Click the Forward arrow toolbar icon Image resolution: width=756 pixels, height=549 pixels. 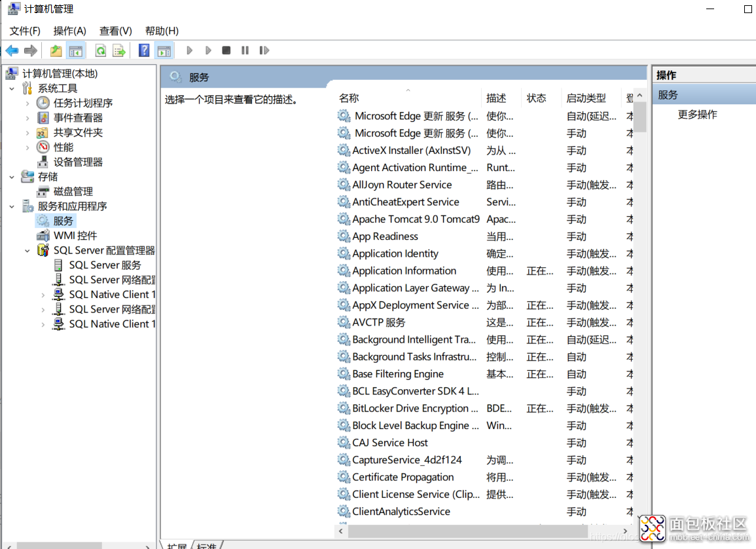click(x=31, y=50)
